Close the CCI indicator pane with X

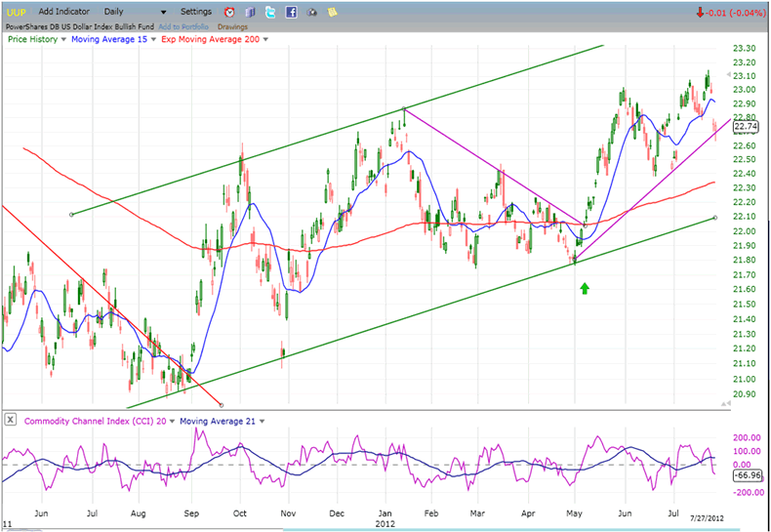pos(10,421)
